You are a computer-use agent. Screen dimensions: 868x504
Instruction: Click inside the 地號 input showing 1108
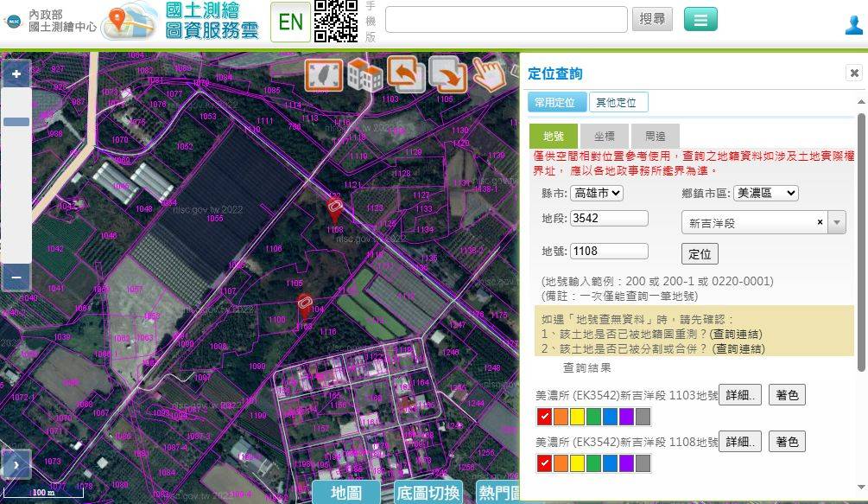coord(609,251)
